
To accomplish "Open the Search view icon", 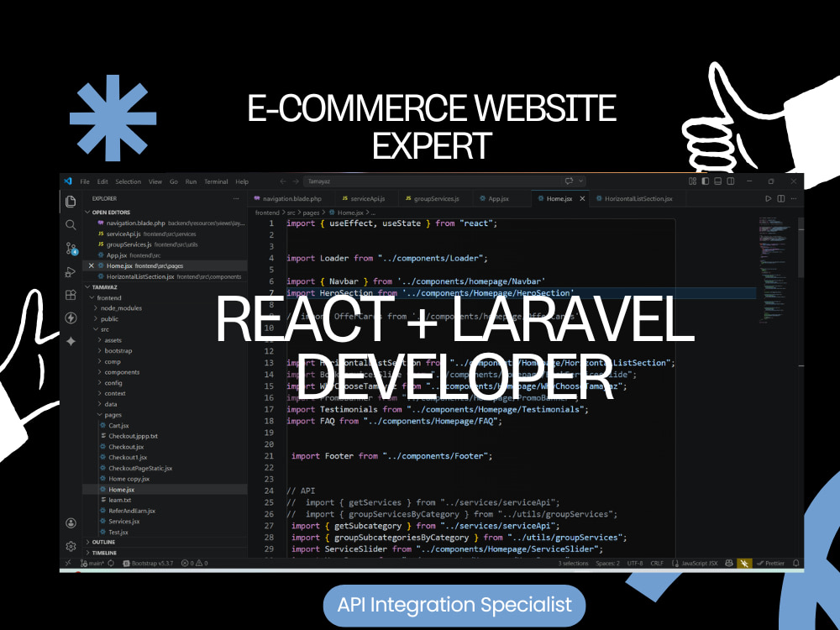I will 71,225.
